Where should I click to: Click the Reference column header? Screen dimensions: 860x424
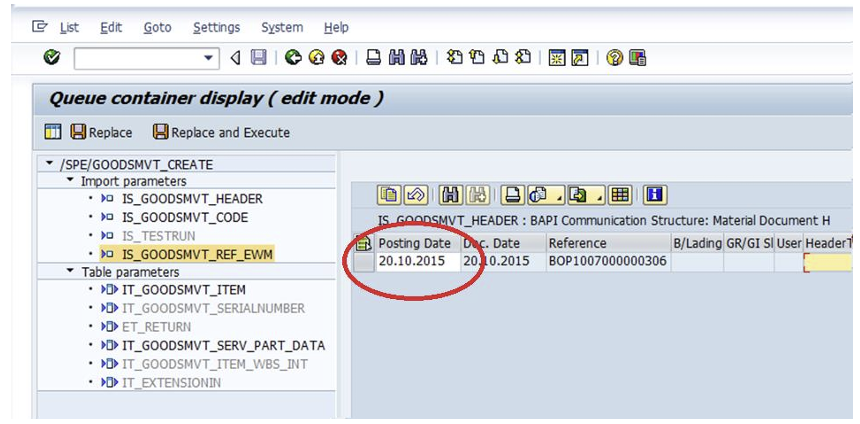pos(609,243)
